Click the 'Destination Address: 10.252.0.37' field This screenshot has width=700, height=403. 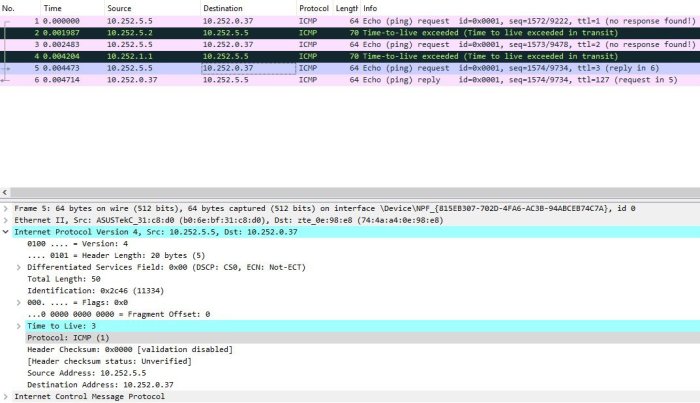point(100,385)
